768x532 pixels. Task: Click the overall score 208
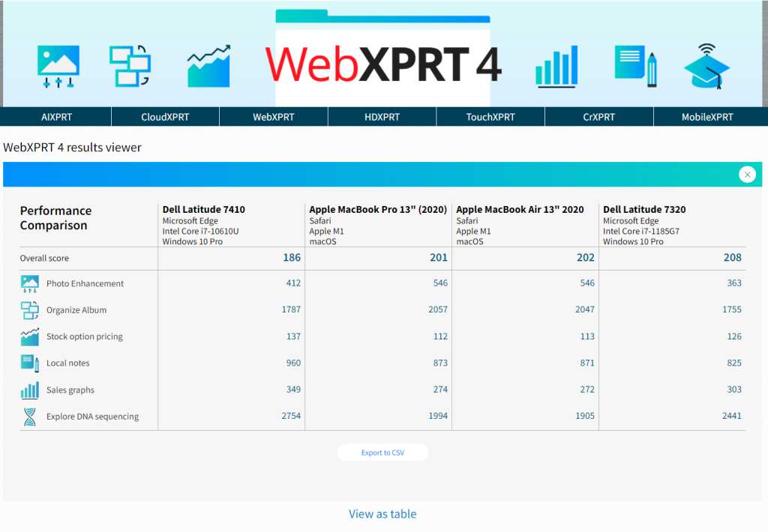(732, 258)
